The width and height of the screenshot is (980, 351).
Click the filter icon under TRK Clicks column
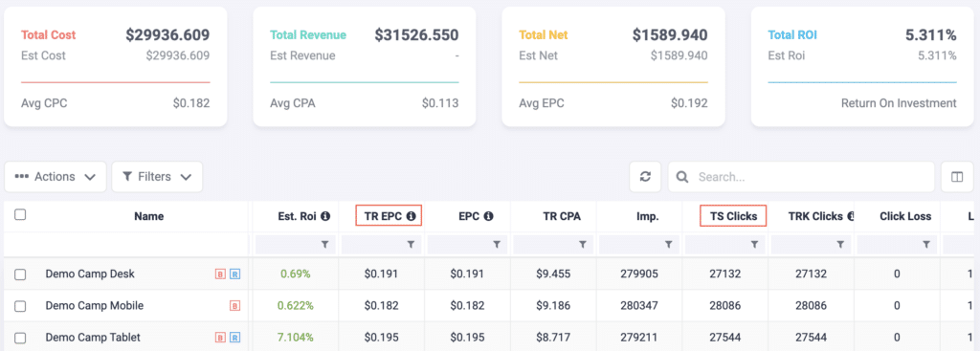(x=840, y=246)
